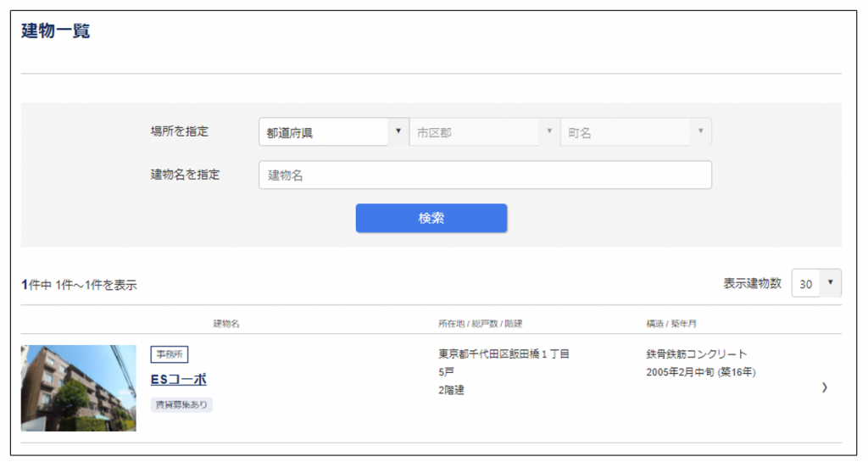Click the 構造 / 築年月 column header
868x462 pixels.
[671, 324]
